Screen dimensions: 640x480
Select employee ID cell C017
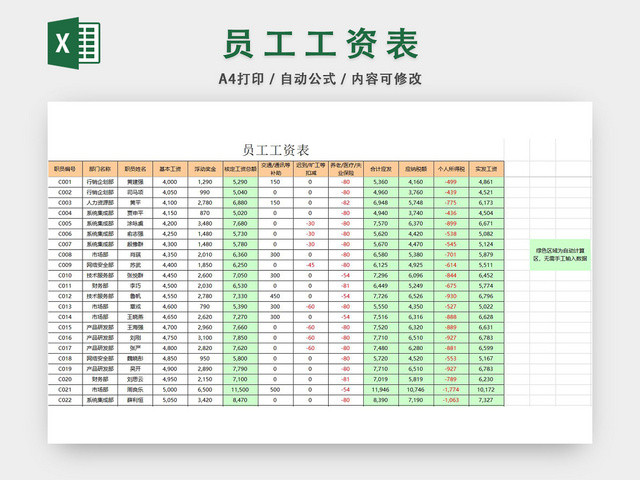click(65, 348)
